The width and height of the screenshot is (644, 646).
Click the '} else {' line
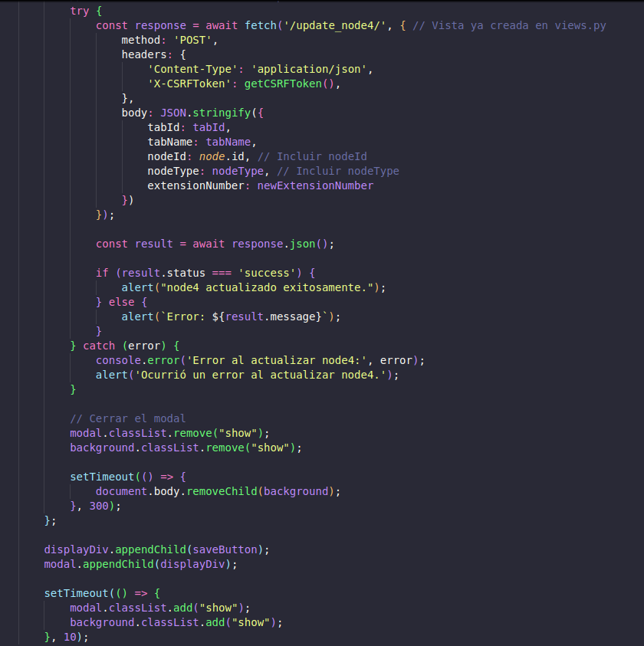click(x=121, y=302)
